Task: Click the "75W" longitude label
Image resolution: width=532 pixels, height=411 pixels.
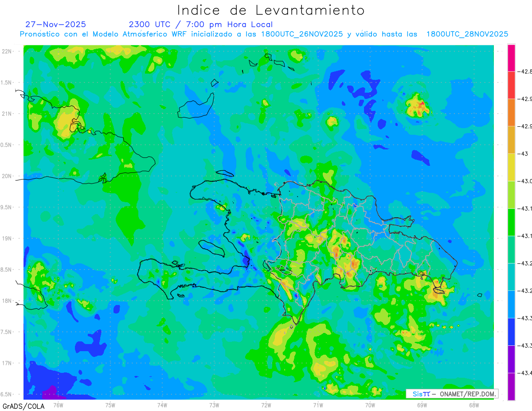Action: point(110,405)
